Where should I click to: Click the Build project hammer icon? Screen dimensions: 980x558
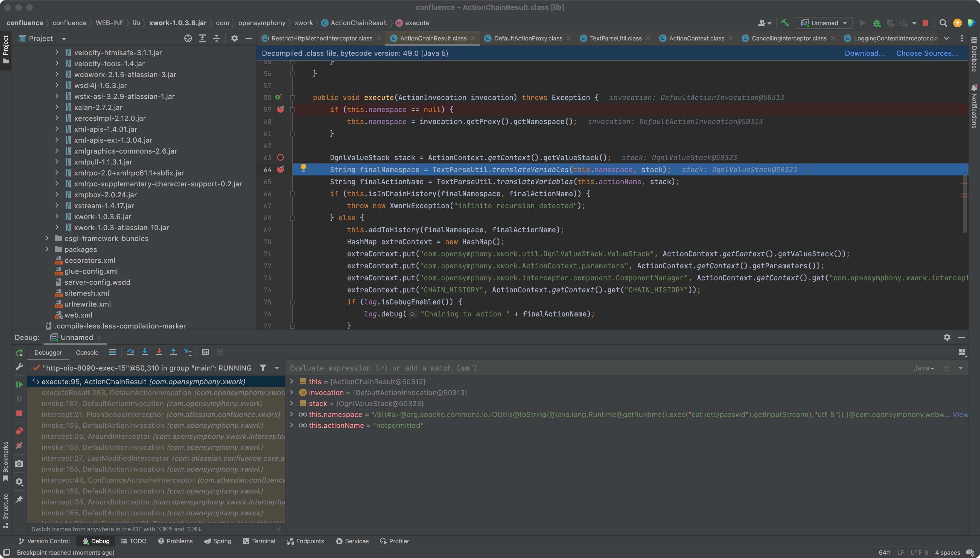tap(785, 23)
